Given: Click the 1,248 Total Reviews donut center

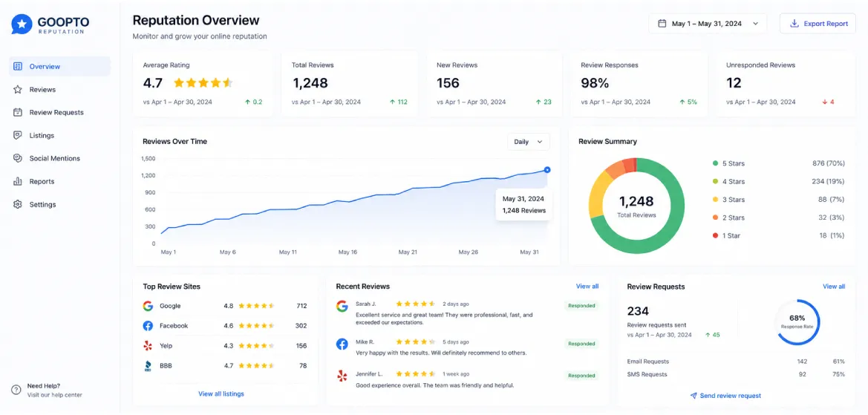Looking at the screenshot, I should [636, 206].
